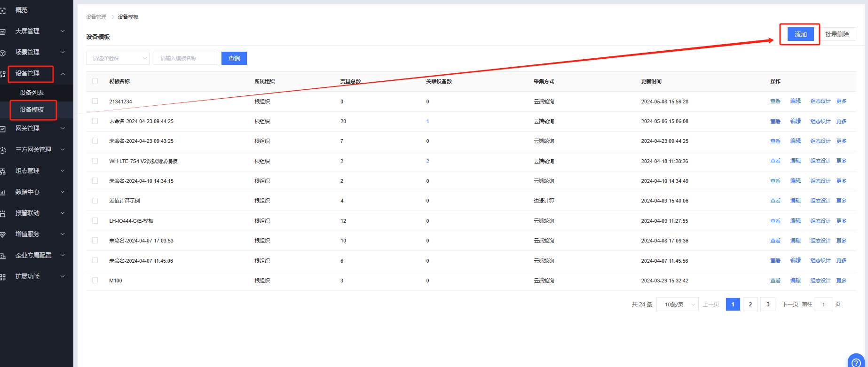
Task: Toggle the select-all checkbox in table header
Action: [95, 81]
